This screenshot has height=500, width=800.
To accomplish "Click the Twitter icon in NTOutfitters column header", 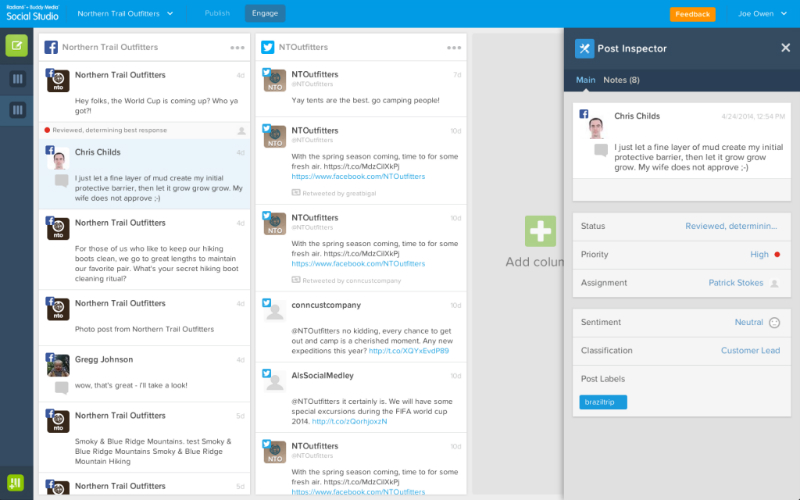I will [x=267, y=47].
